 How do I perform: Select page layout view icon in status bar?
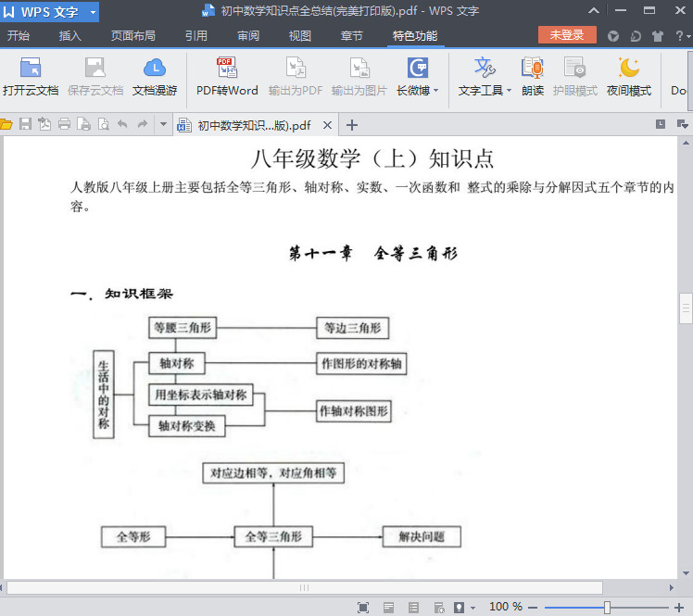[388, 608]
